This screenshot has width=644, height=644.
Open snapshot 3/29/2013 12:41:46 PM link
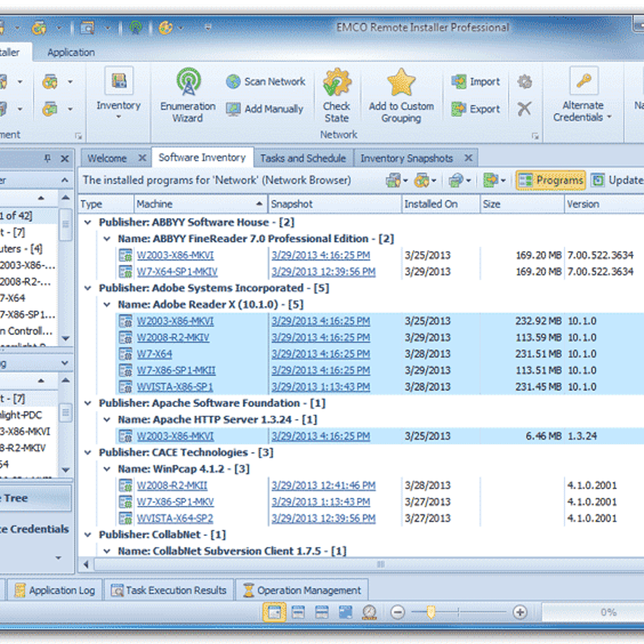click(x=323, y=485)
